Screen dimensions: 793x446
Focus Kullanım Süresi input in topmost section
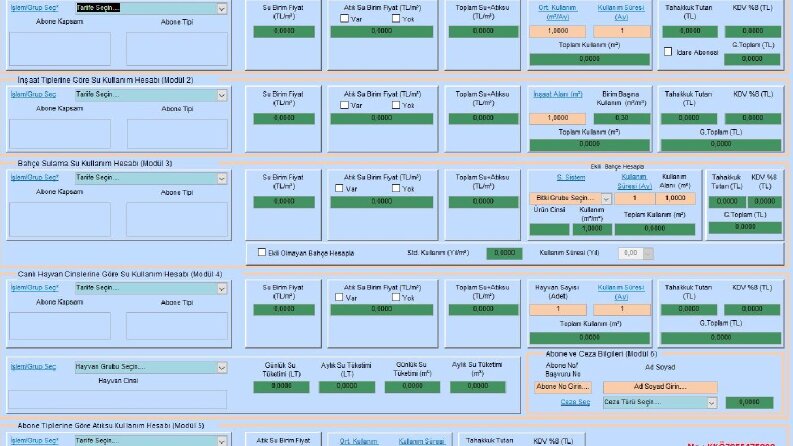point(622,31)
